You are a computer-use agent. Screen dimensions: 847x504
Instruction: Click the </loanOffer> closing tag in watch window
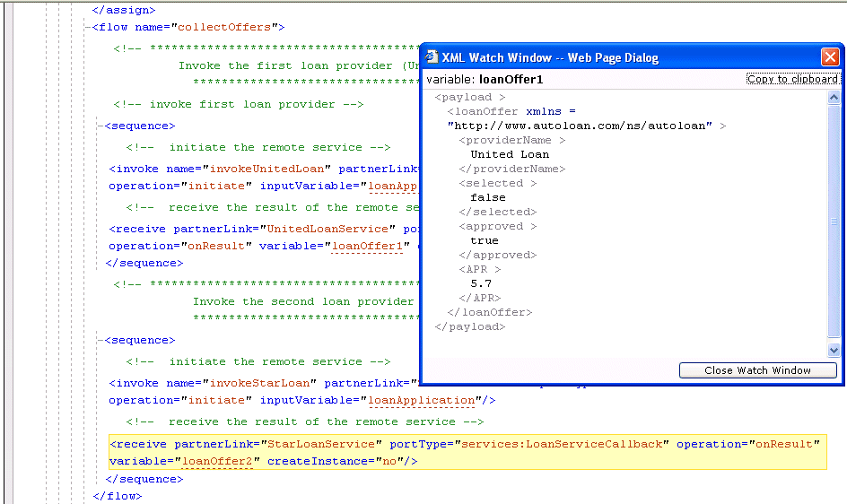click(x=489, y=312)
